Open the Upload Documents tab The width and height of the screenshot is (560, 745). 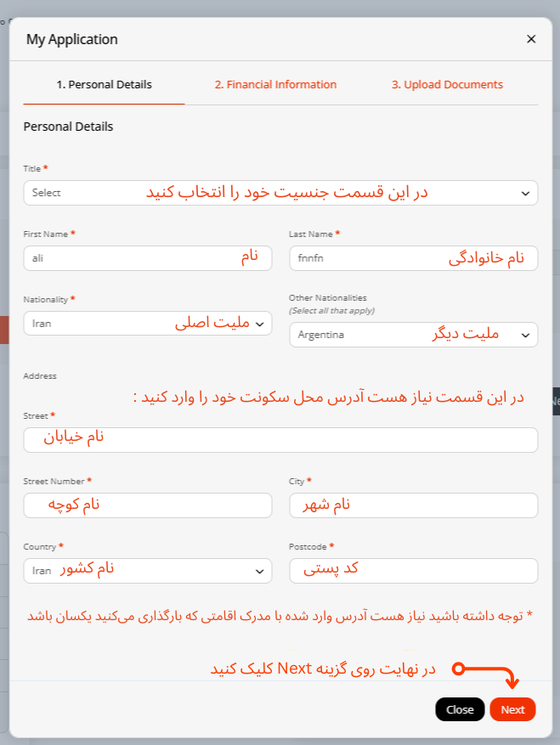point(447,85)
